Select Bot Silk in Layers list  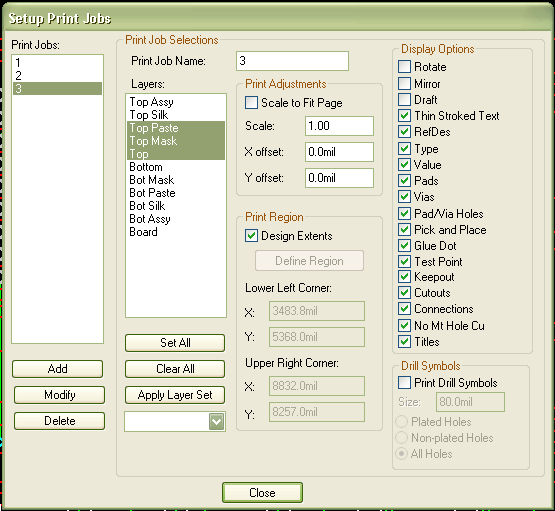point(176,206)
